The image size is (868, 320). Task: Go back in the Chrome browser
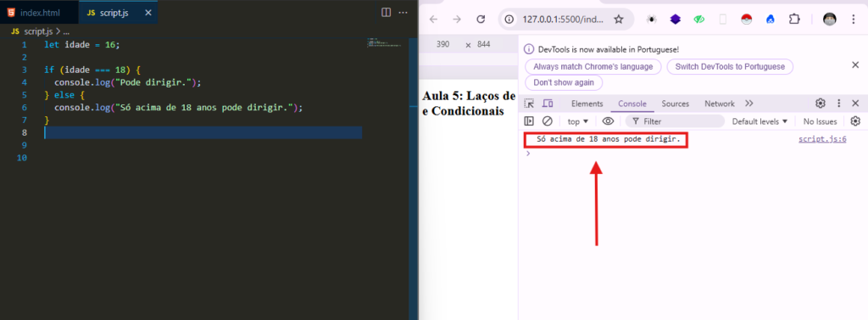point(433,20)
